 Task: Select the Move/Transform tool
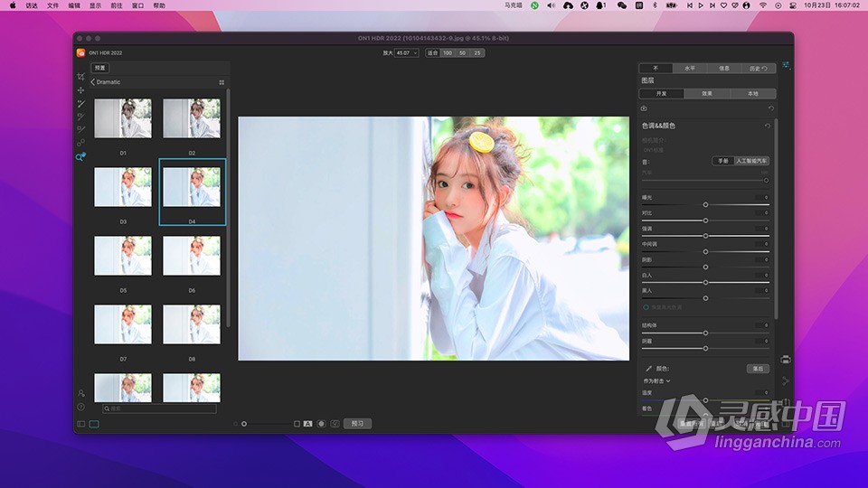pos(80,89)
